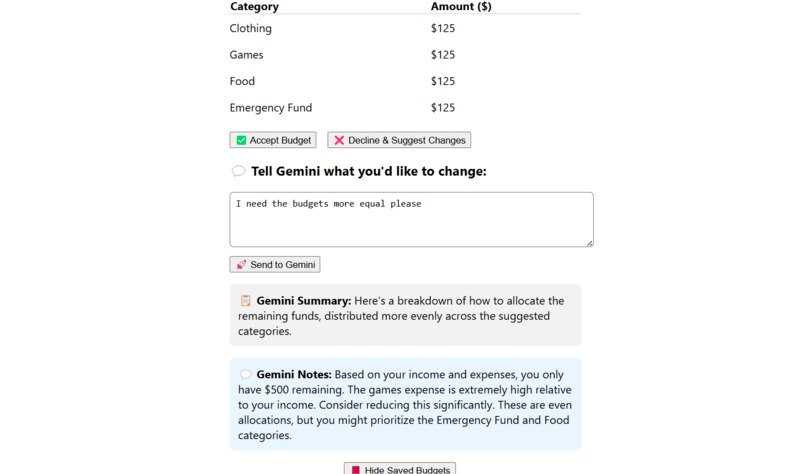The image size is (806, 474).
Task: Click the textarea resize handle corner
Action: click(590, 243)
